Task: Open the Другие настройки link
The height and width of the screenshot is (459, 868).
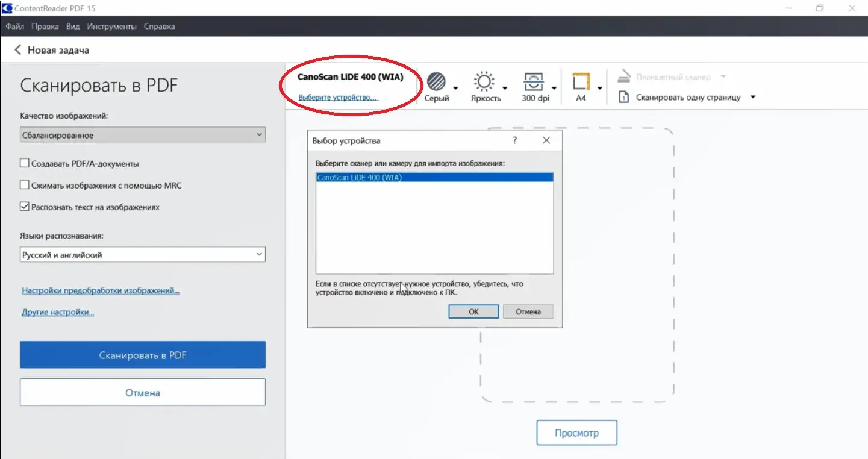Action: click(x=58, y=312)
